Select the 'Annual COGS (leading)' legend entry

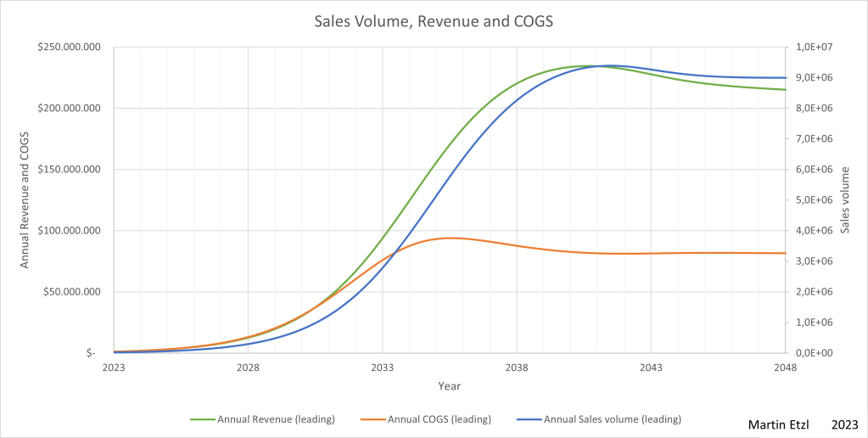[439, 418]
